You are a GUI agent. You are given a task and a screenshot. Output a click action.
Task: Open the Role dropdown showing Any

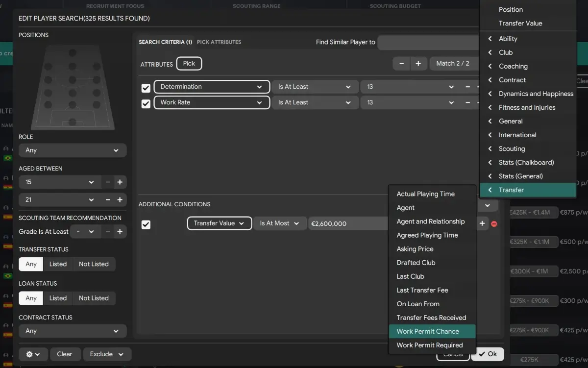point(73,150)
